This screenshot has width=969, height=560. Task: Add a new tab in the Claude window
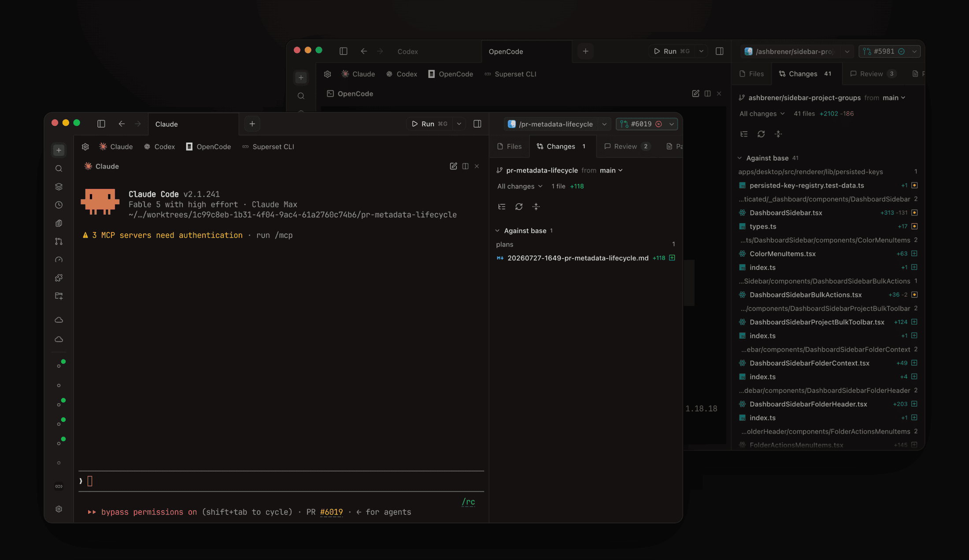pos(252,124)
